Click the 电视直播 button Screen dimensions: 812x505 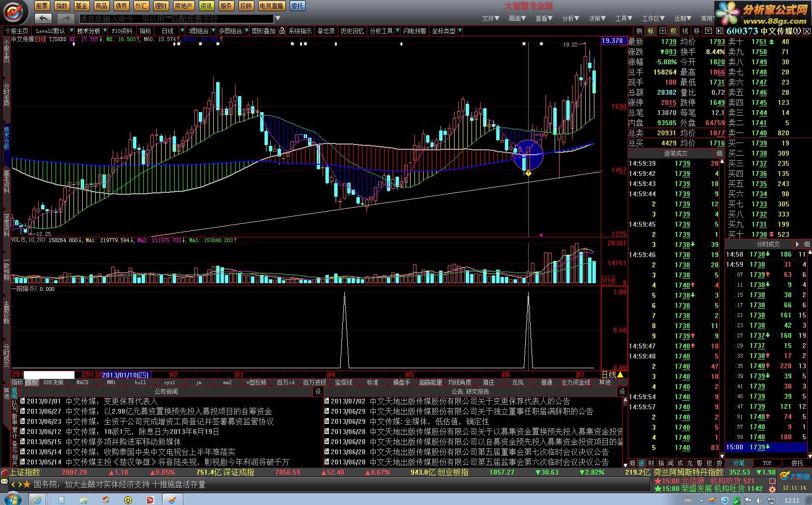point(271,6)
